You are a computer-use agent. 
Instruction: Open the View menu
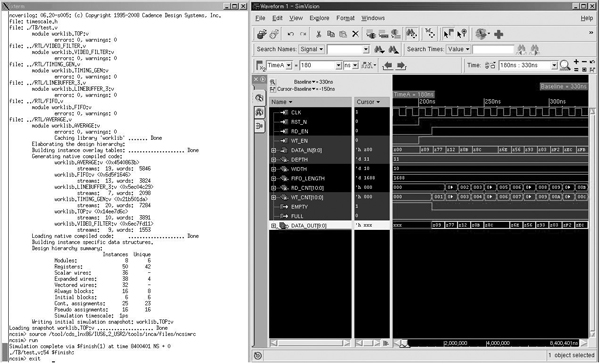pos(296,18)
